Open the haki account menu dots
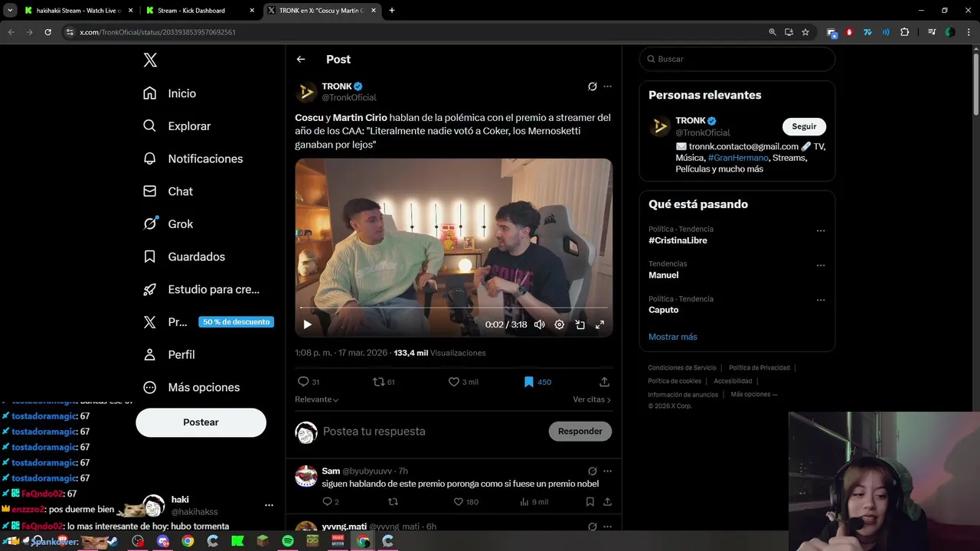The height and width of the screenshot is (551, 980). tap(269, 506)
